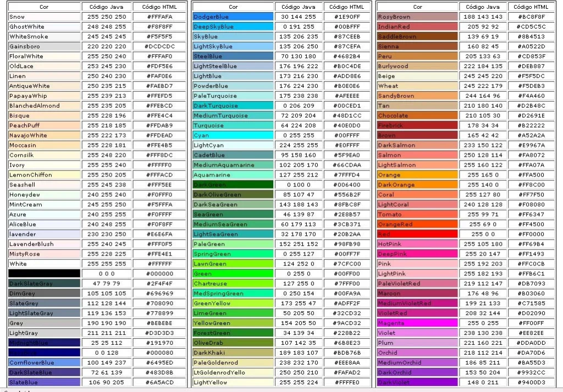Select the Java code 47 79 79 cell

pos(107,284)
